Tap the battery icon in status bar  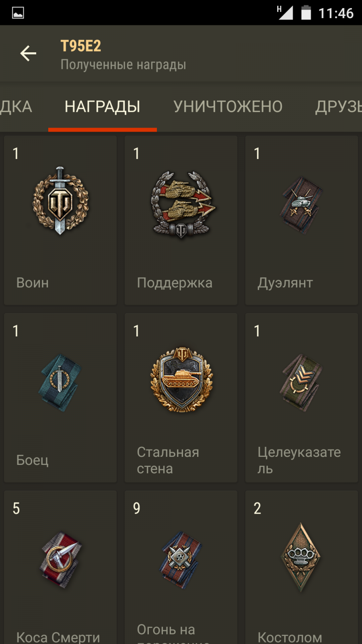(306, 12)
